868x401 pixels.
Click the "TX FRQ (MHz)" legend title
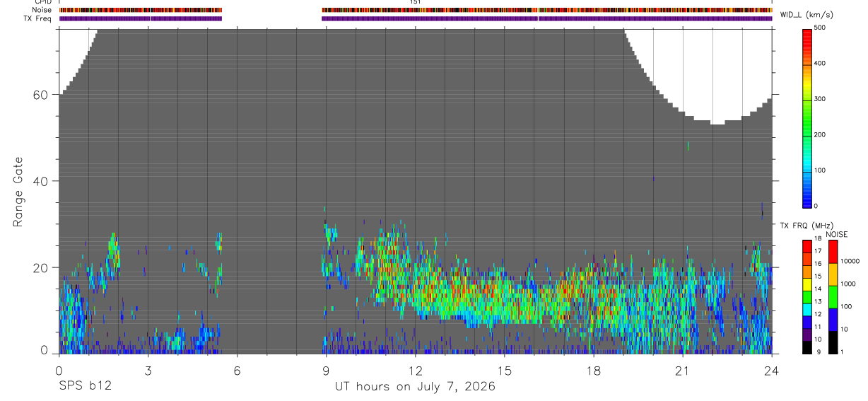802,225
